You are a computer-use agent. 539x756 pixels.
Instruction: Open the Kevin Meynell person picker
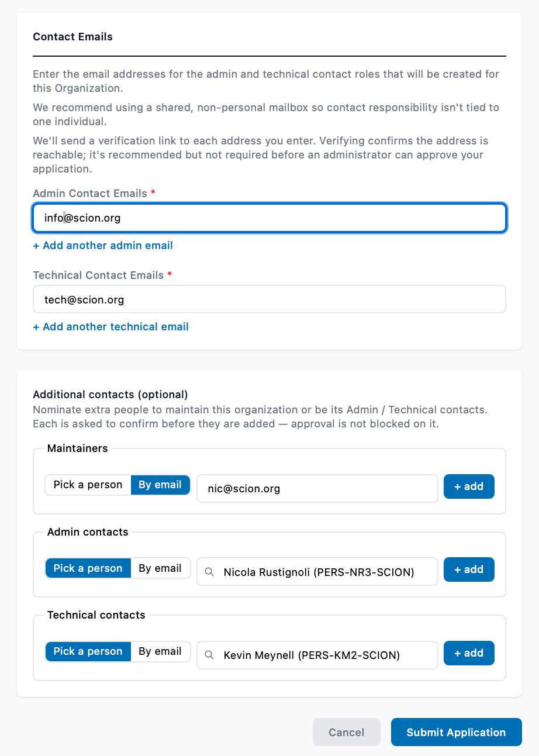pos(317,655)
